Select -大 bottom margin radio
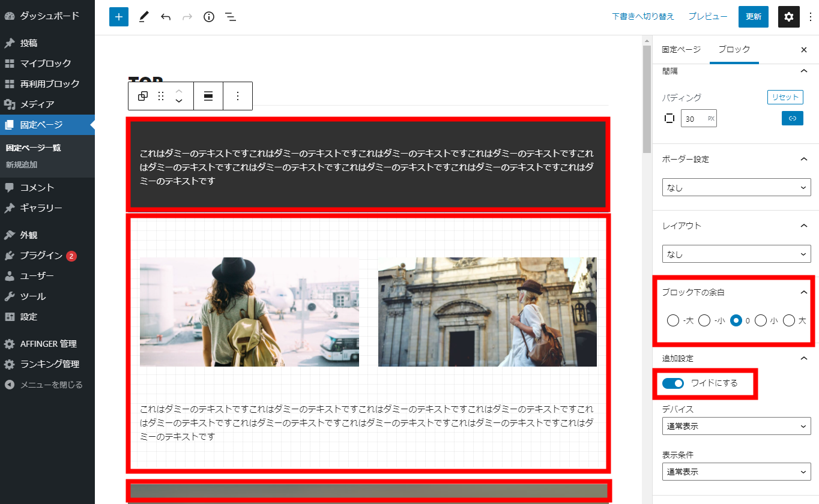This screenshot has width=819, height=504. click(673, 320)
